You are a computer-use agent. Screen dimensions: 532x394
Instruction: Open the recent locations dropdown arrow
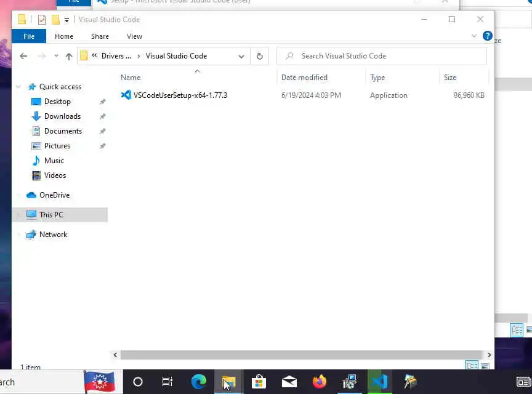pyautogui.click(x=56, y=55)
